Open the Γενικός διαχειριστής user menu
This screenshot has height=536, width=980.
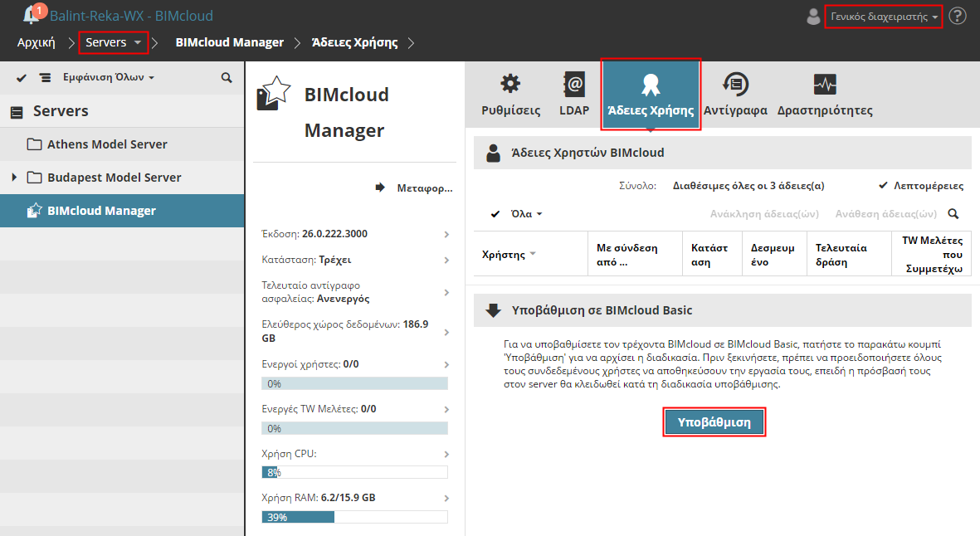883,16
